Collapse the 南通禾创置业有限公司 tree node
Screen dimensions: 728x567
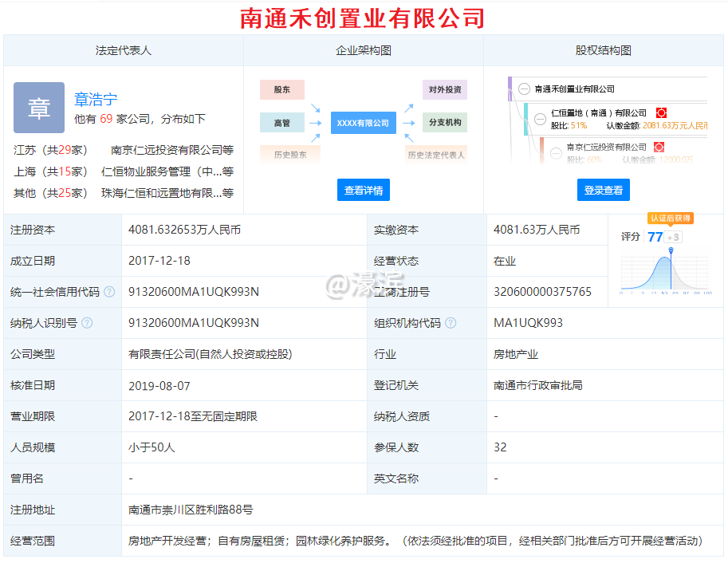coord(524,89)
